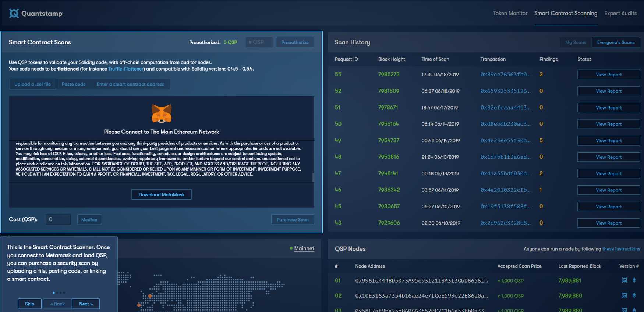Open the Expert Audits tab
This screenshot has width=644, height=312.
(x=620, y=13)
